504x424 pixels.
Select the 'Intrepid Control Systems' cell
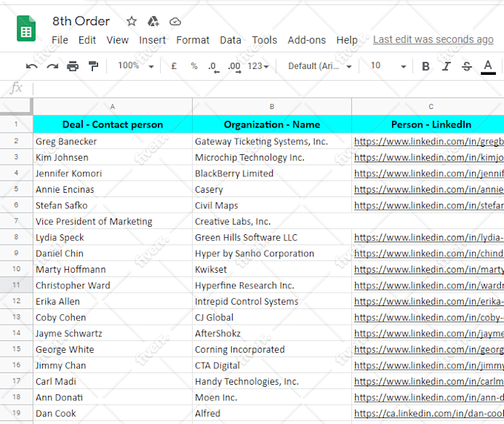tap(272, 301)
